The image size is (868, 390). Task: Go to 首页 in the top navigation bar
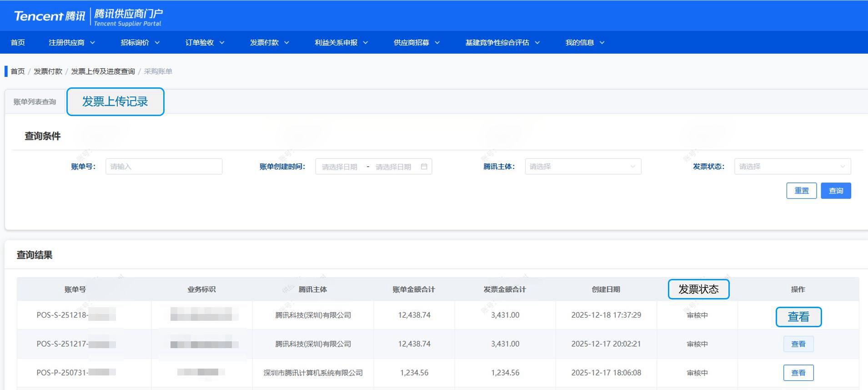pyautogui.click(x=18, y=42)
